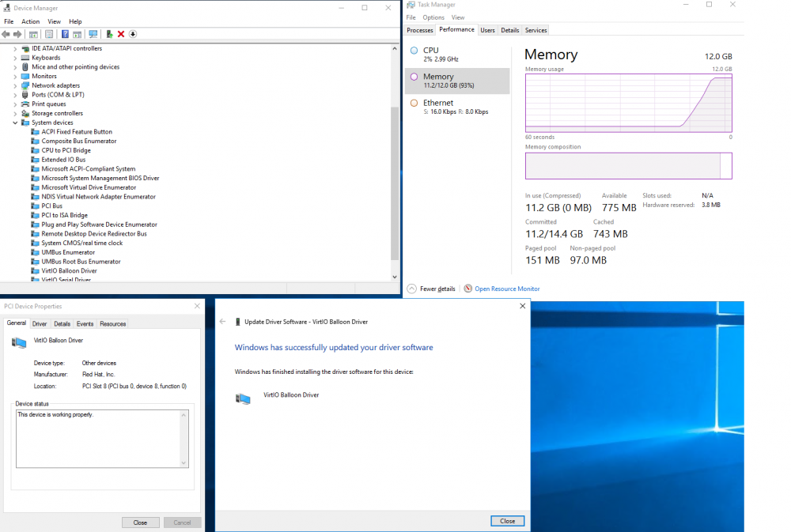Click the Fewer details chevron icon

coord(411,289)
